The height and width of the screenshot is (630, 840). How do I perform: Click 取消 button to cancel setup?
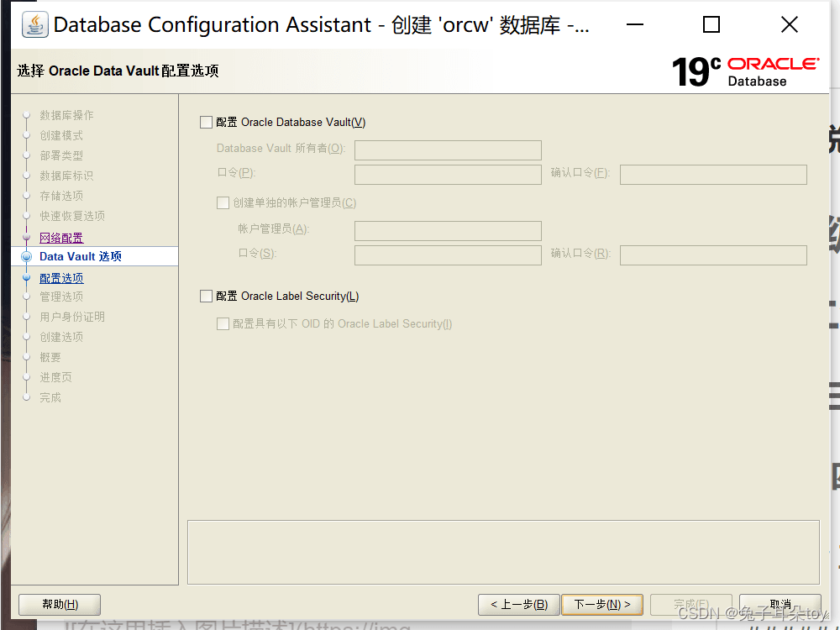(780, 605)
